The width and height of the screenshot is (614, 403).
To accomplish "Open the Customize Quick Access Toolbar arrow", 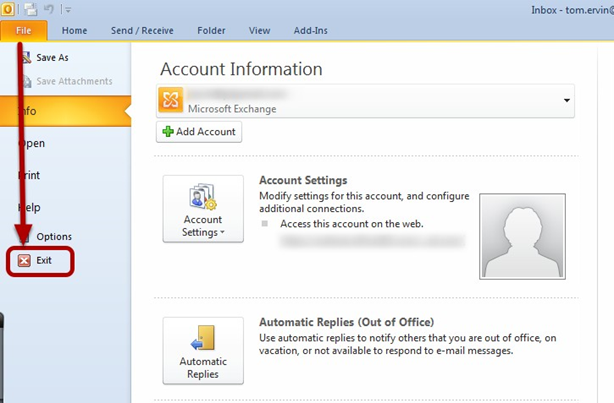I will point(68,10).
